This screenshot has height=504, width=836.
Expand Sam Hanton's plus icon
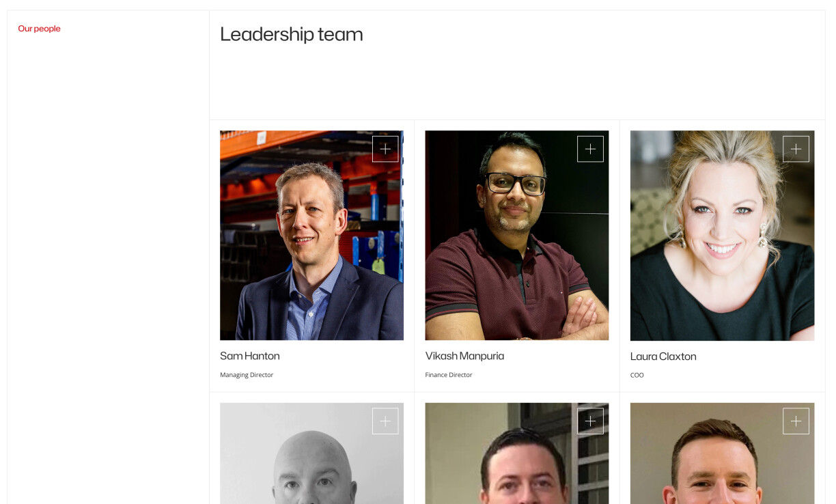tap(385, 149)
